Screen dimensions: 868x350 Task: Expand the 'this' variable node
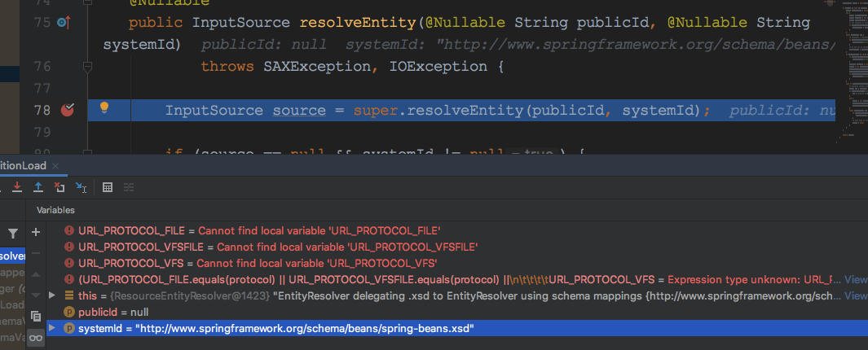[53, 295]
